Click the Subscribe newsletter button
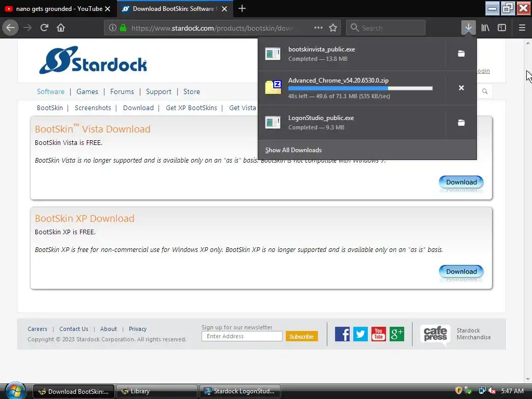Image resolution: width=532 pixels, height=399 pixels. tap(302, 336)
